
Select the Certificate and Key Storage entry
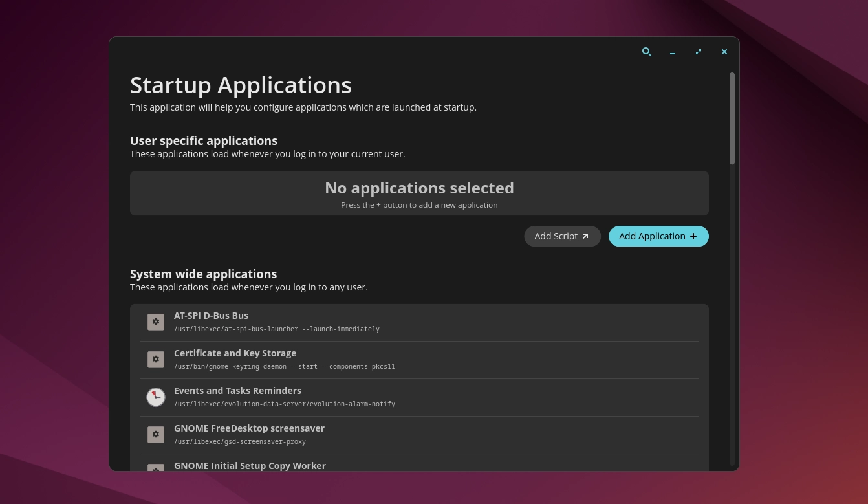[x=419, y=359]
